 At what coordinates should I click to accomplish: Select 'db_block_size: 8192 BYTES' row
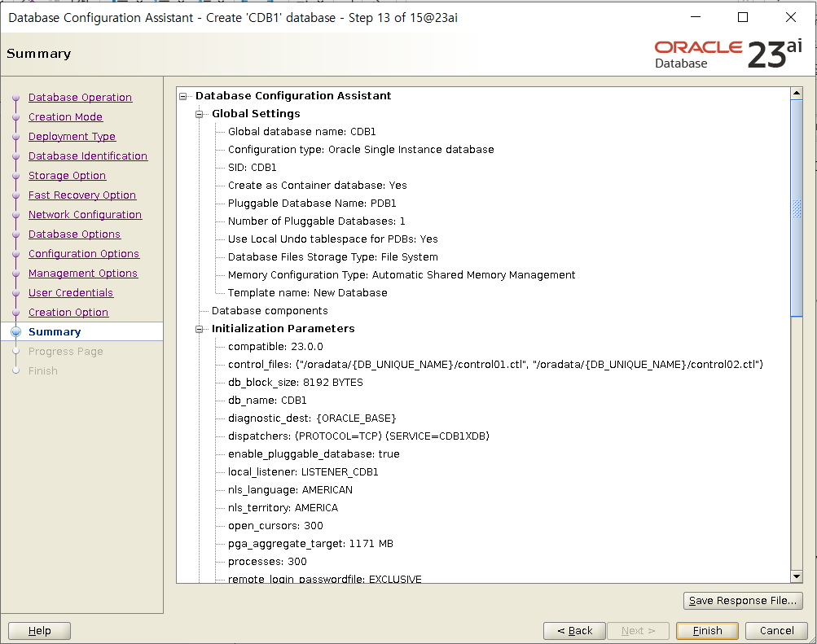tap(296, 383)
